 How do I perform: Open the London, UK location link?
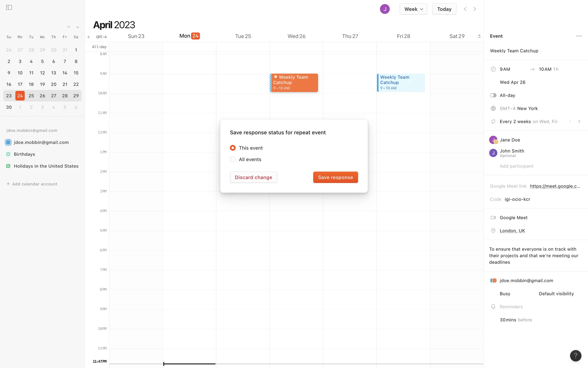[x=512, y=231]
